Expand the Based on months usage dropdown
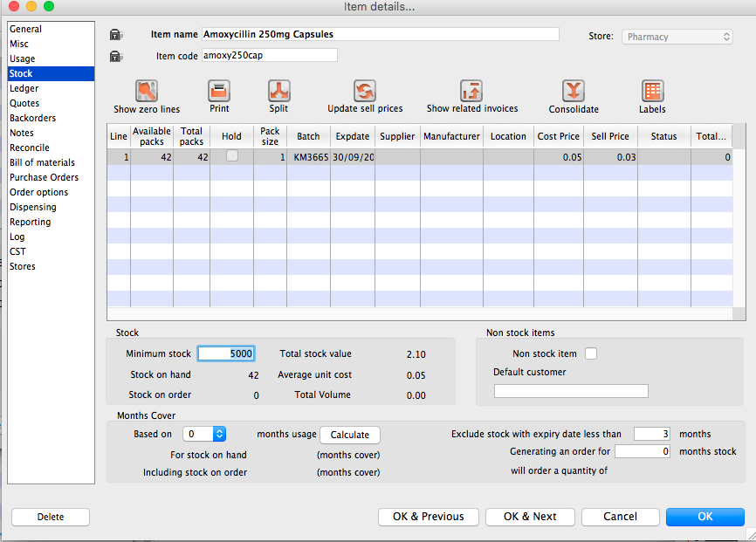756x542 pixels. [x=204, y=434]
